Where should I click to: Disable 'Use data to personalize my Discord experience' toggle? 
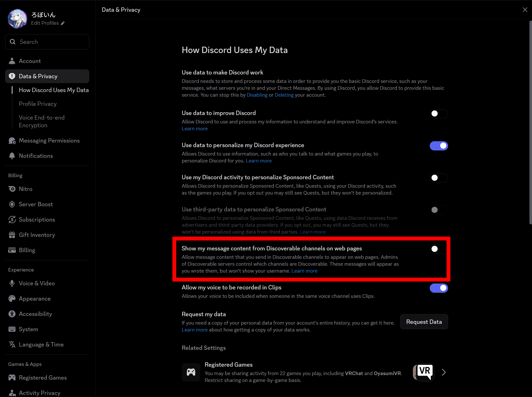click(439, 146)
